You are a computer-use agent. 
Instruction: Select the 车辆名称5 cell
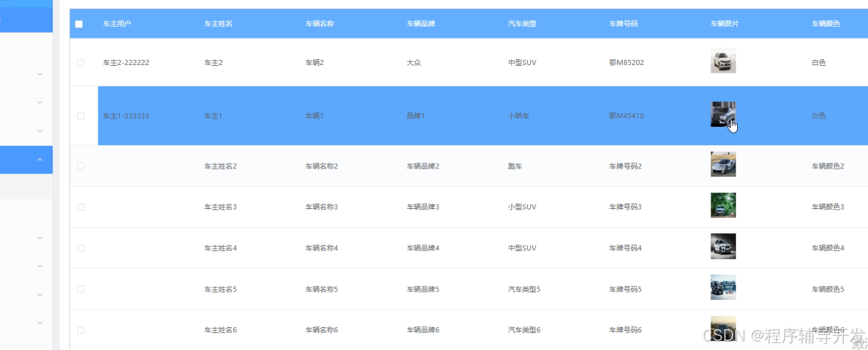tap(322, 289)
